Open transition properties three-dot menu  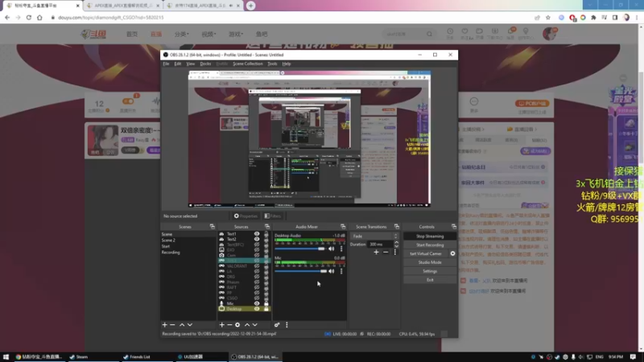(395, 252)
